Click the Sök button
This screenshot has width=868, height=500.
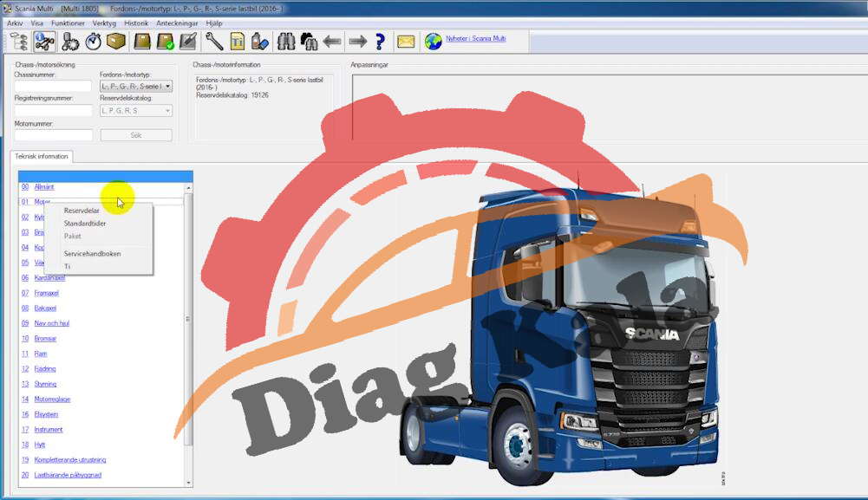tap(136, 135)
